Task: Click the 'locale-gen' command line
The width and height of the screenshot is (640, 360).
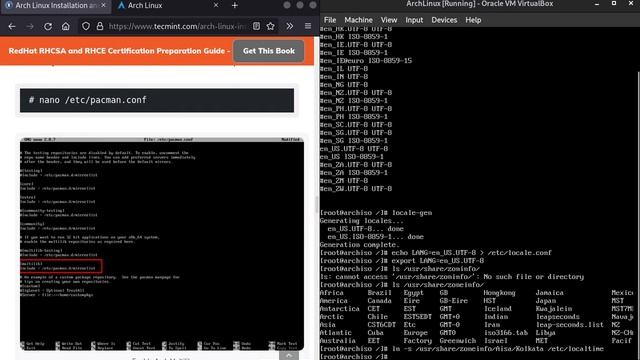Action: click(x=376, y=213)
